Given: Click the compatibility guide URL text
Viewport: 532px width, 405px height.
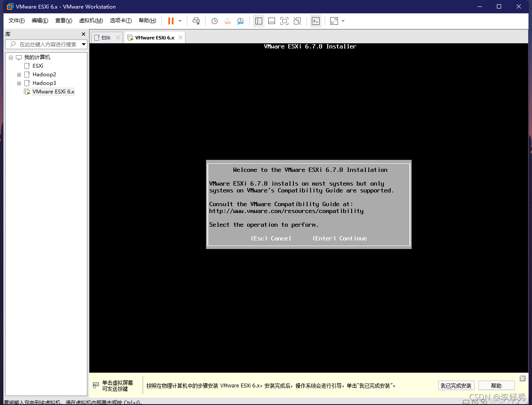Looking at the screenshot, I should 286,211.
